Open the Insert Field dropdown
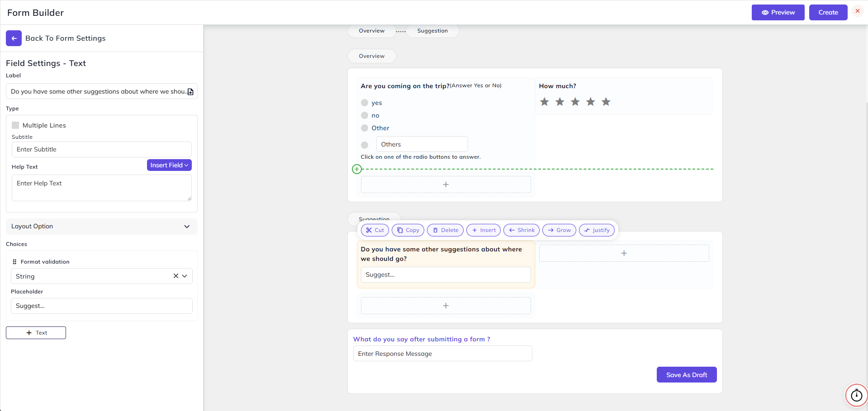Viewport: 868px width, 411px height. (x=169, y=165)
